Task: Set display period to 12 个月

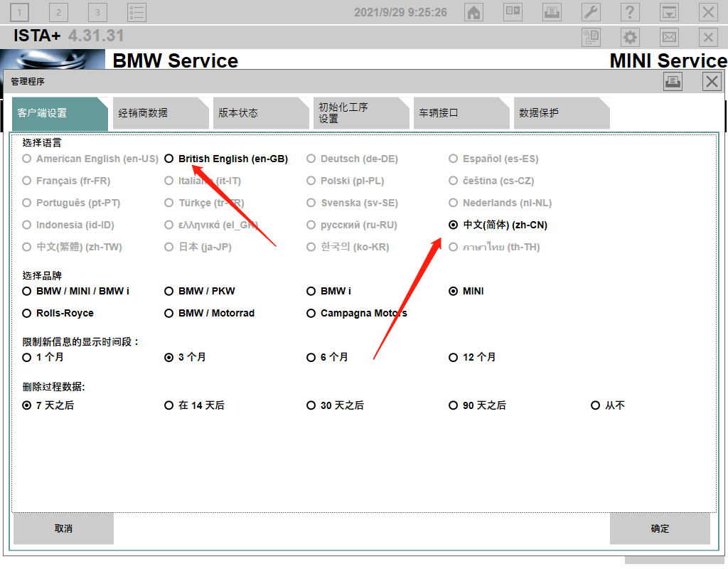Action: [472, 357]
